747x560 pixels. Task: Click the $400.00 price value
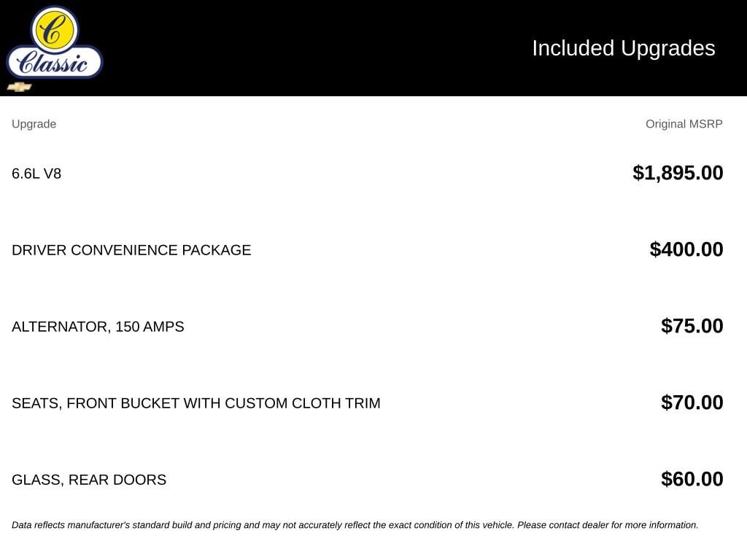click(x=686, y=249)
